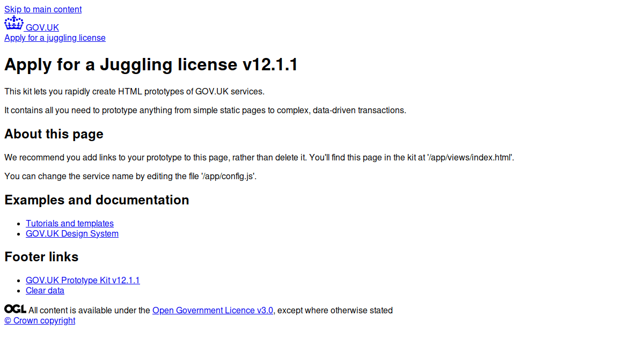The width and height of the screenshot is (644, 338).
Task: Click the About this page heading
Action: click(x=54, y=134)
